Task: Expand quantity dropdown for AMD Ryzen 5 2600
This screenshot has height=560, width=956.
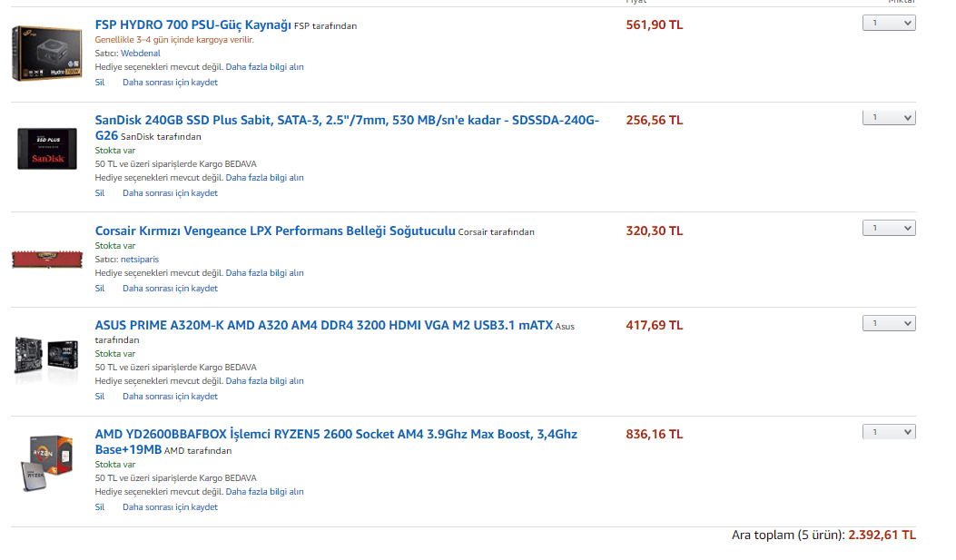Action: [889, 432]
